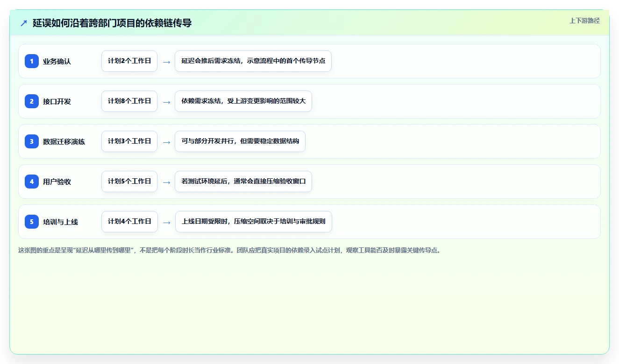Click the 接口开发 stage name
This screenshot has width=619, height=364.
tap(57, 101)
